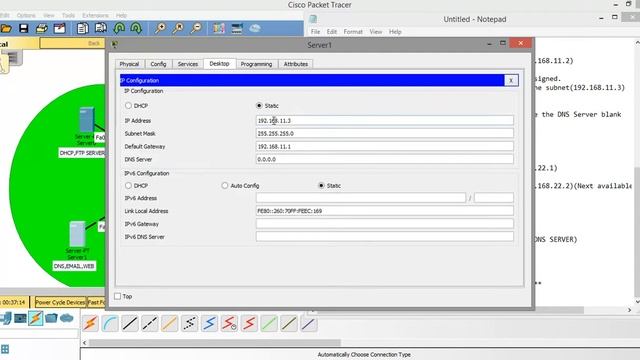Open the Extensions menu in Packet Tracer
This screenshot has height=360, width=640.
(96, 15)
